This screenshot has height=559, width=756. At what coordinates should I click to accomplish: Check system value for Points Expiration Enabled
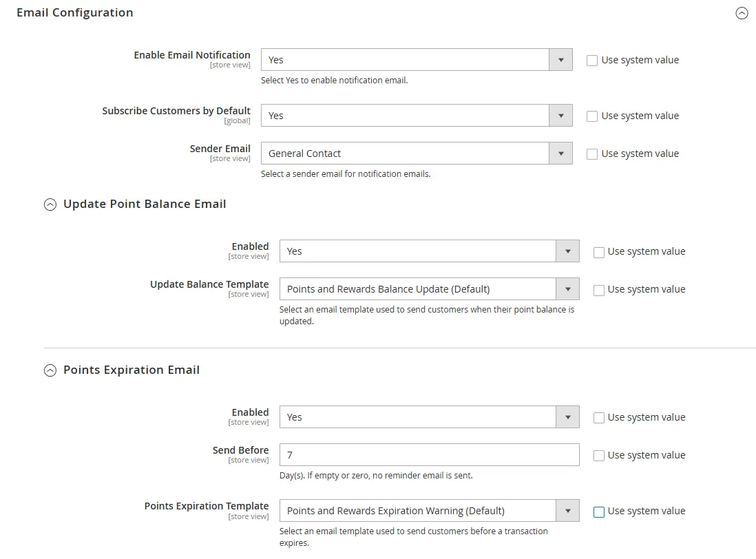(x=599, y=418)
